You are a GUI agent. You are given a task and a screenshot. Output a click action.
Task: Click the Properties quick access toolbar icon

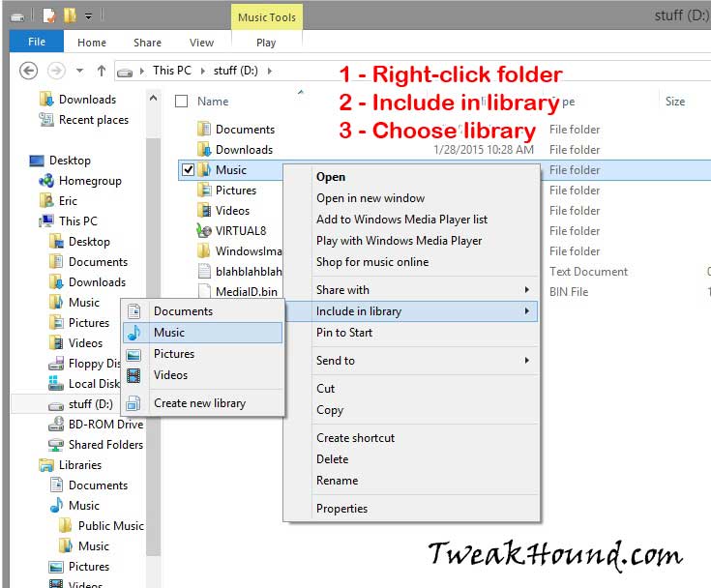49,15
